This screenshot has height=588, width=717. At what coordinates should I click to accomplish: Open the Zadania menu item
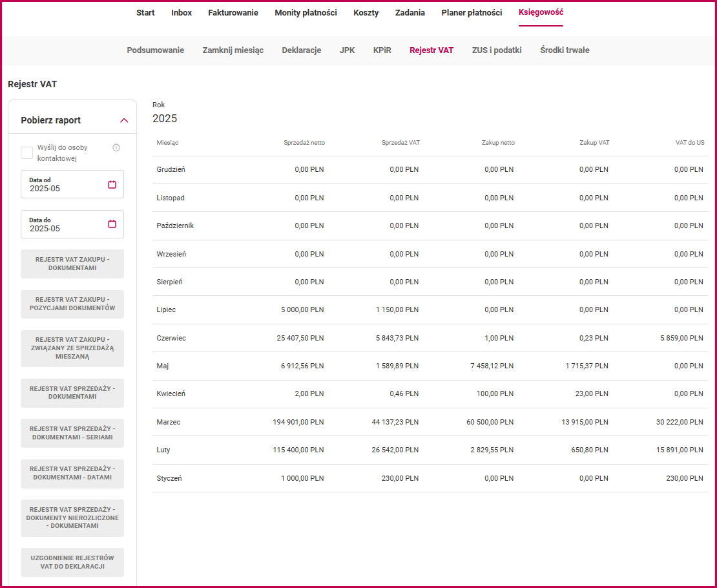click(x=410, y=13)
